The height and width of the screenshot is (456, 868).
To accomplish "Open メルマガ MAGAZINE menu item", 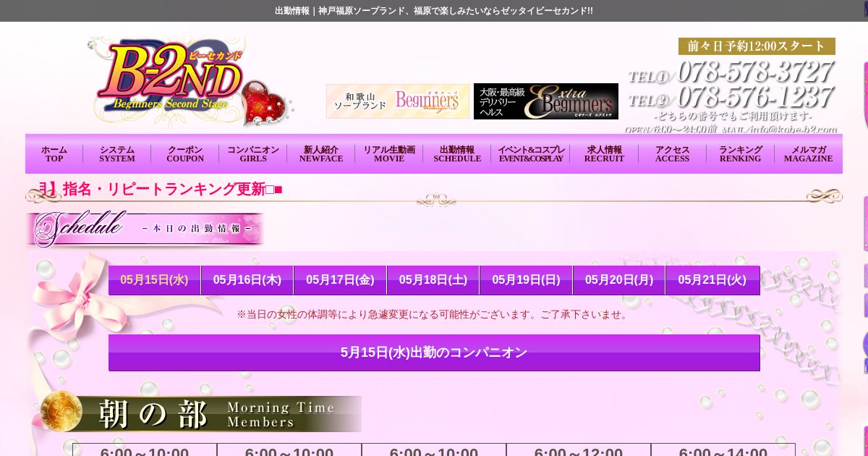I will point(808,154).
